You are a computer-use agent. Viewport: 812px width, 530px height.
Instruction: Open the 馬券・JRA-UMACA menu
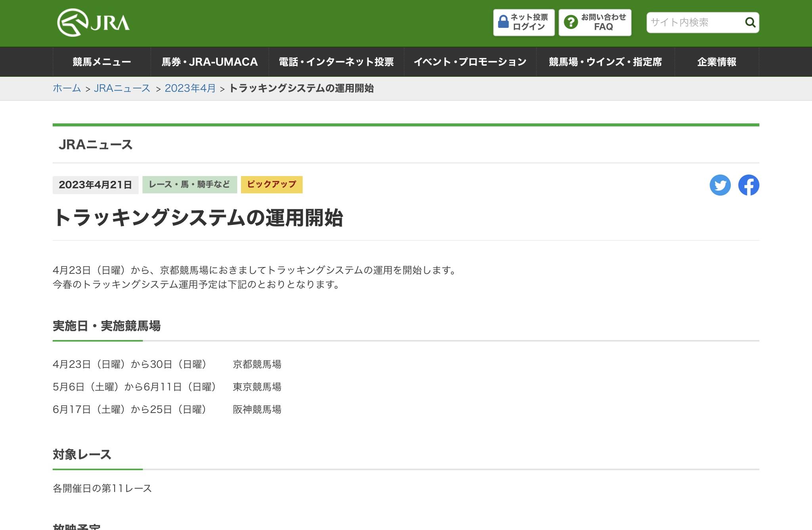pos(209,62)
